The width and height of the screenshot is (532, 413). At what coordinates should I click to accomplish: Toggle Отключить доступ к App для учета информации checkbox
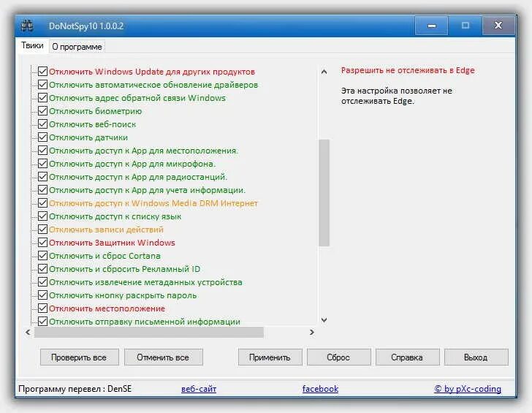coord(42,190)
